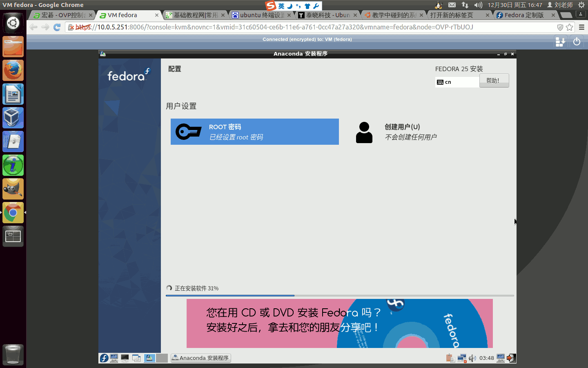Open the mail indicator in top panel
Screen dimensions: 588x368
(452, 5)
